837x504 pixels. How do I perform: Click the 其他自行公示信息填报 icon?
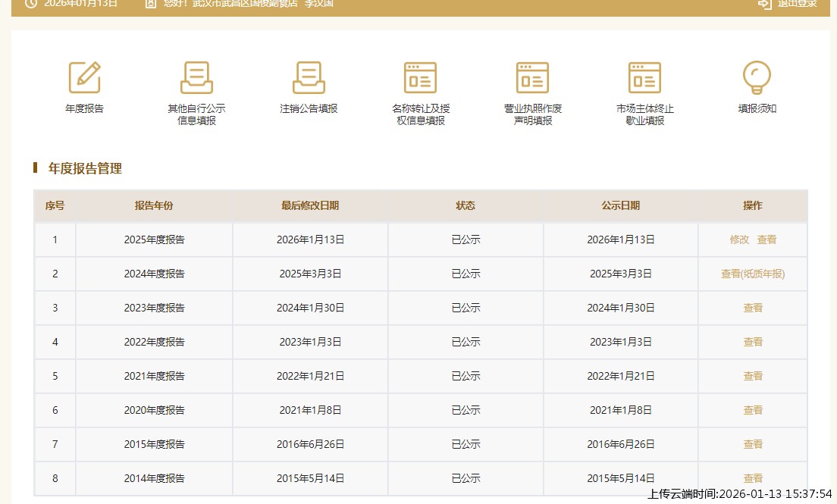click(x=196, y=77)
